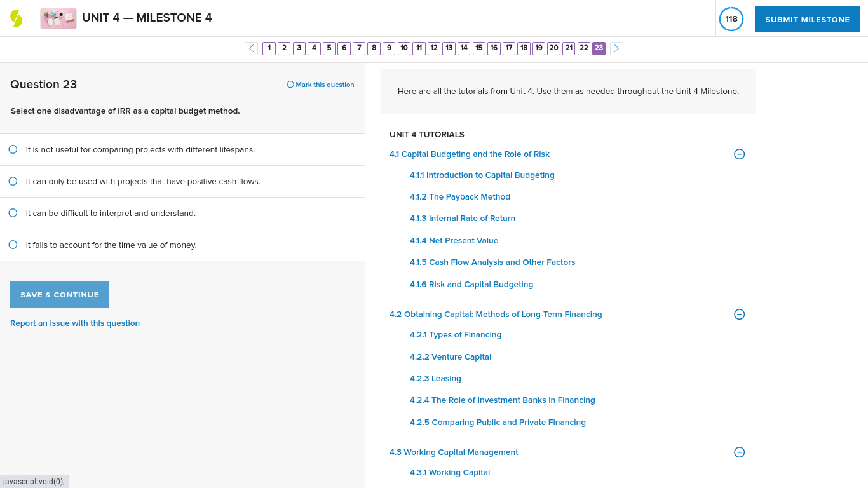Open the Unit 4 course thumbnail image

58,18
